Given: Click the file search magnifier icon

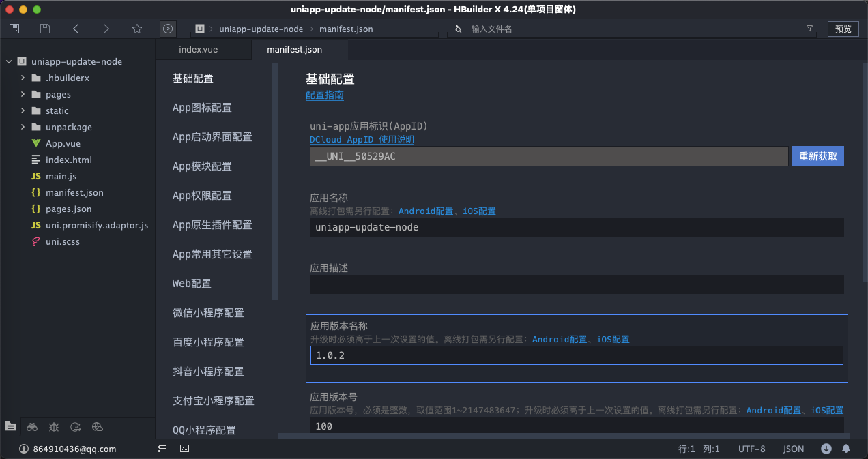Looking at the screenshot, I should pyautogui.click(x=456, y=29).
